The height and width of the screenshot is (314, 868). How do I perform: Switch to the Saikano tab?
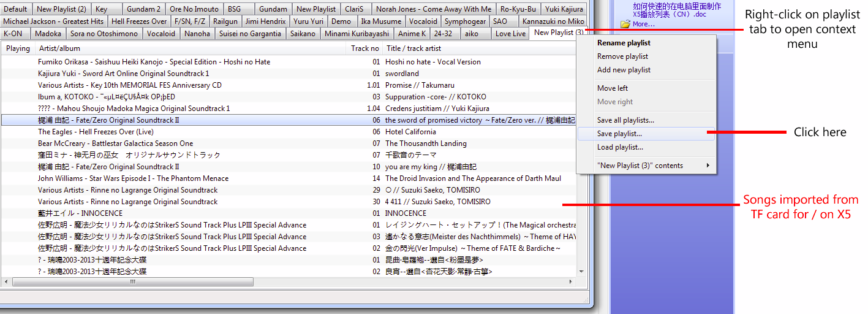[x=303, y=34]
